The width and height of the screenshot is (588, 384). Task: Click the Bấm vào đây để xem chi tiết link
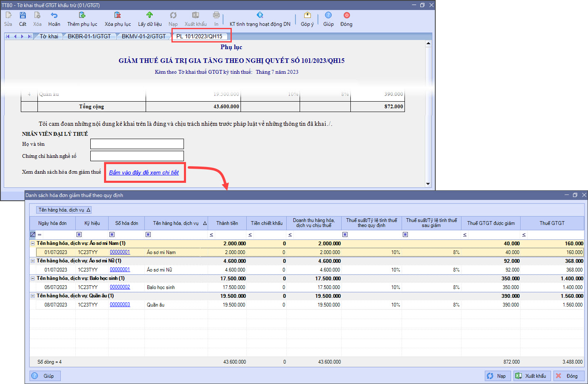tap(144, 172)
